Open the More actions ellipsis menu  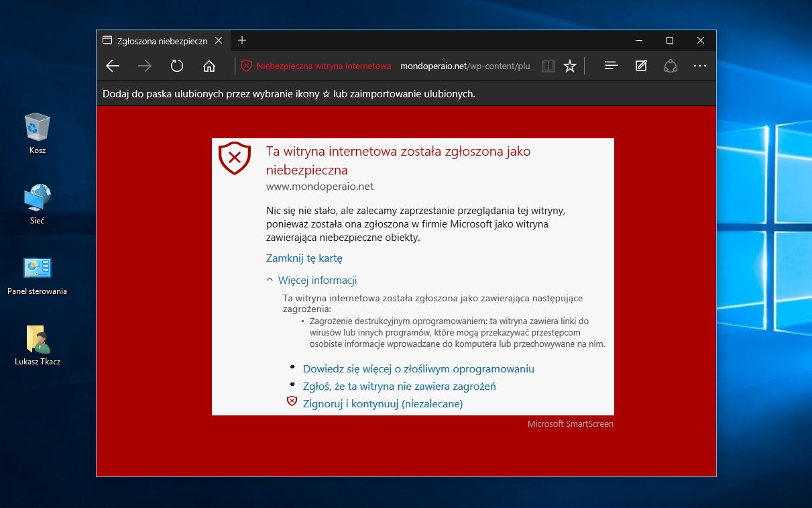tap(700, 66)
